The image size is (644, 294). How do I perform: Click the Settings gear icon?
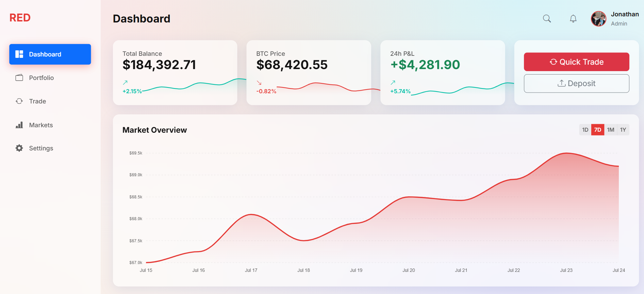click(x=19, y=148)
